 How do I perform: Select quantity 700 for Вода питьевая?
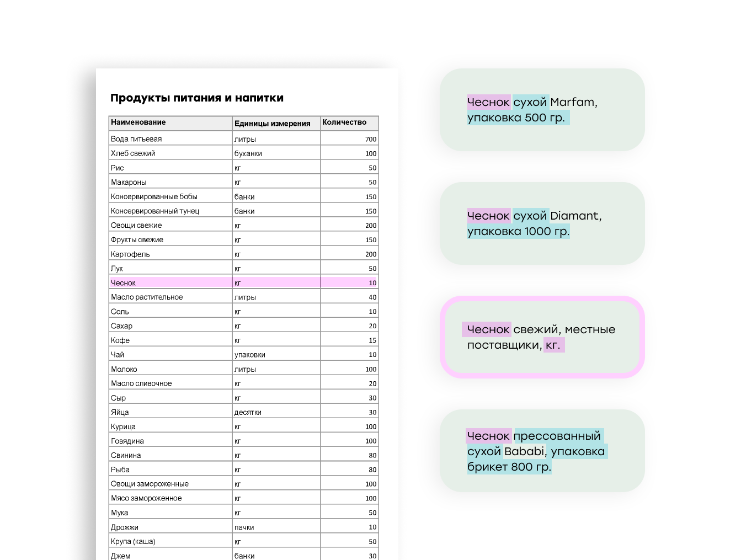point(349,139)
